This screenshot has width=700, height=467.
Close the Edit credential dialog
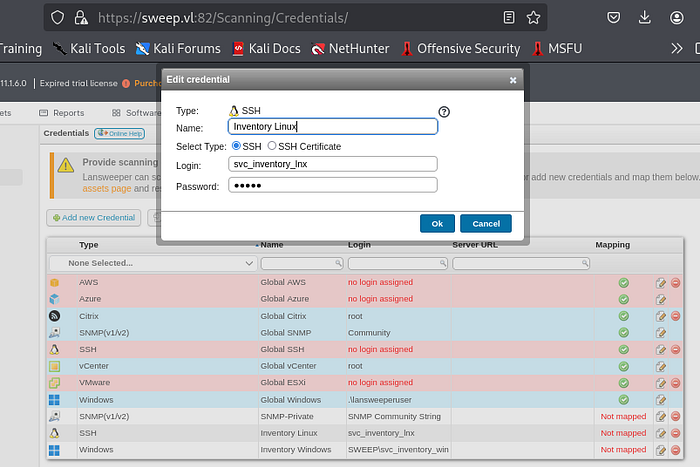[513, 80]
